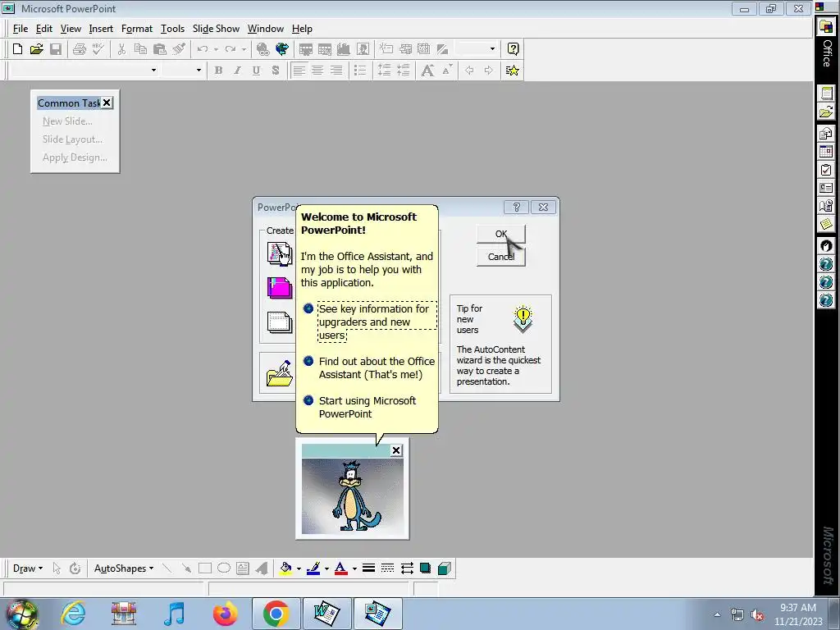This screenshot has height=630, width=840.
Task: Select 'Start using Microsoft PowerPoint' option
Action: click(360, 407)
